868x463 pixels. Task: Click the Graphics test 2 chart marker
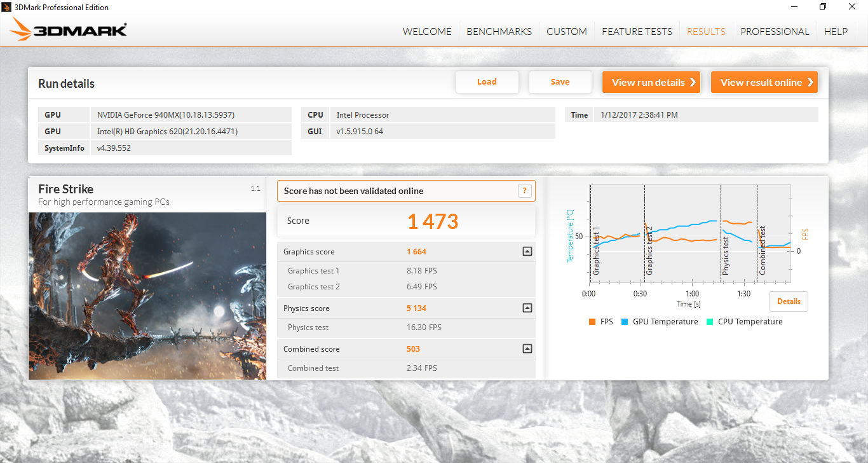click(649, 252)
